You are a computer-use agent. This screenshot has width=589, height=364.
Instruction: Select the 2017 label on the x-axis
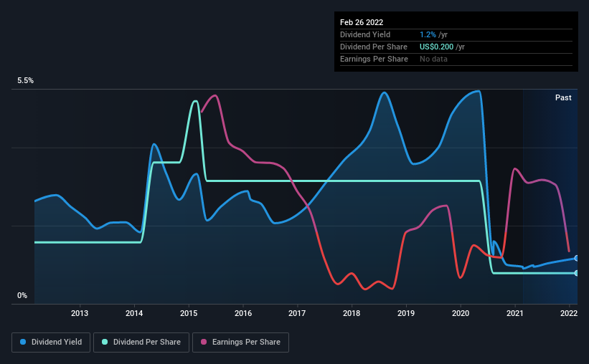tap(297, 313)
